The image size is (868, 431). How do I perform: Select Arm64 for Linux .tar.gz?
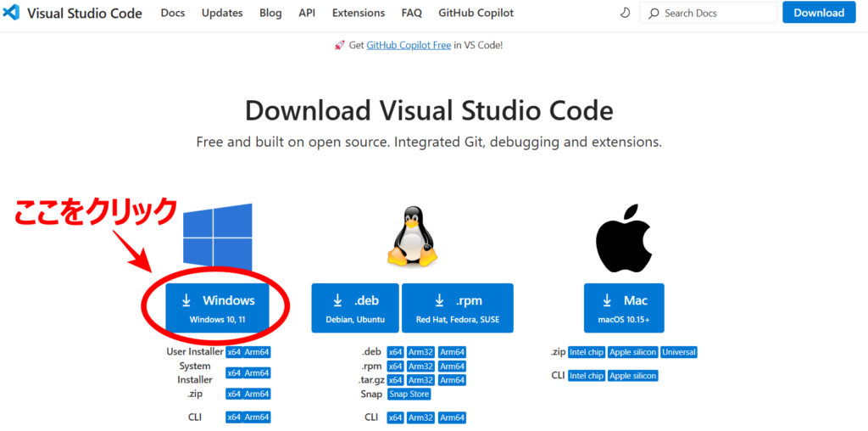click(453, 380)
